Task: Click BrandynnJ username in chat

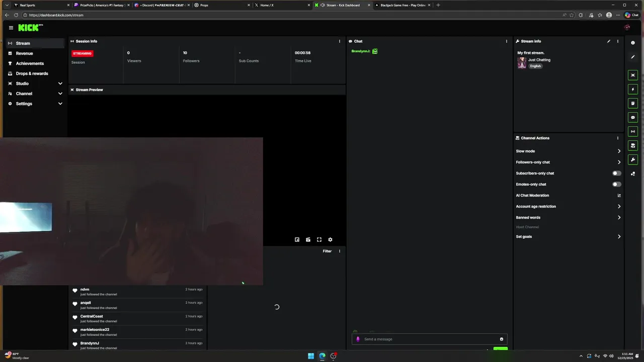Action: pyautogui.click(x=361, y=51)
